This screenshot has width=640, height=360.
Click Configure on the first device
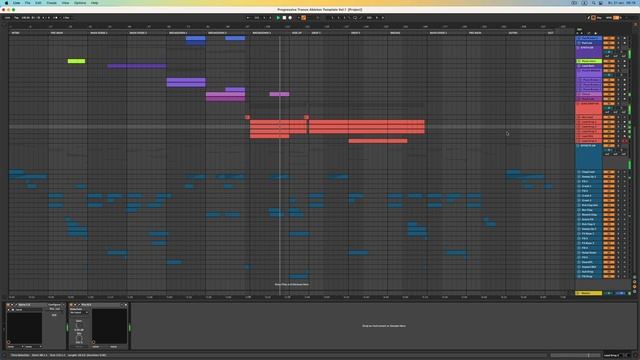tap(54, 305)
